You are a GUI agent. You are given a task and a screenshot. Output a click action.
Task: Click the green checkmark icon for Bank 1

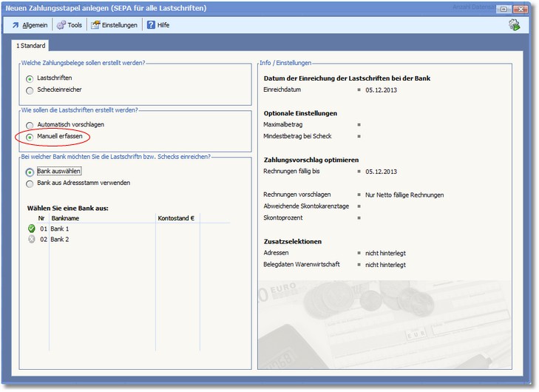31,229
